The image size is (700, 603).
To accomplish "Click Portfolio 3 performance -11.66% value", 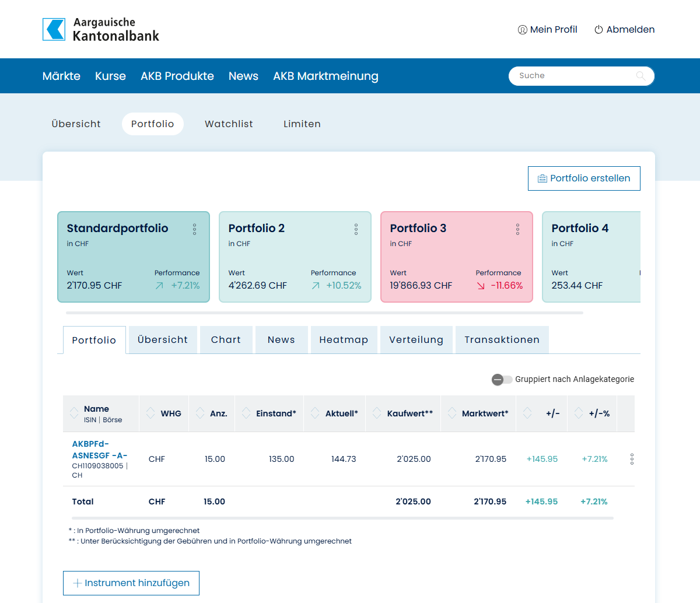I will [506, 286].
